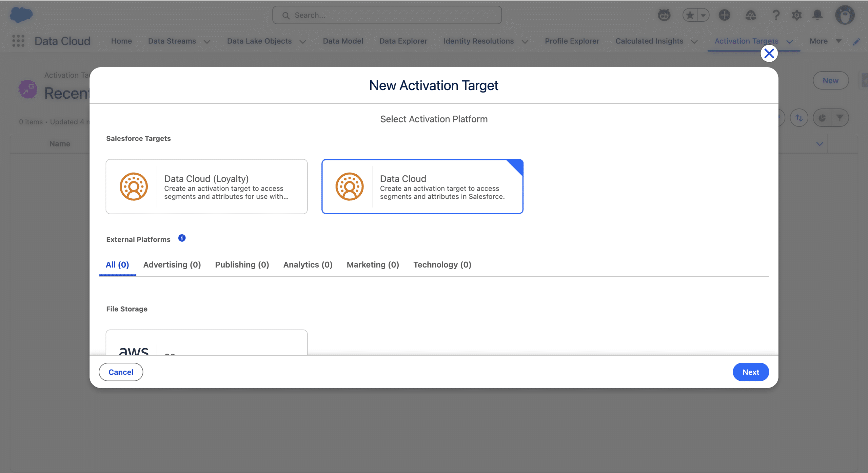Switch to the Advertising (0) tab
The height and width of the screenshot is (473, 868).
pos(172,264)
